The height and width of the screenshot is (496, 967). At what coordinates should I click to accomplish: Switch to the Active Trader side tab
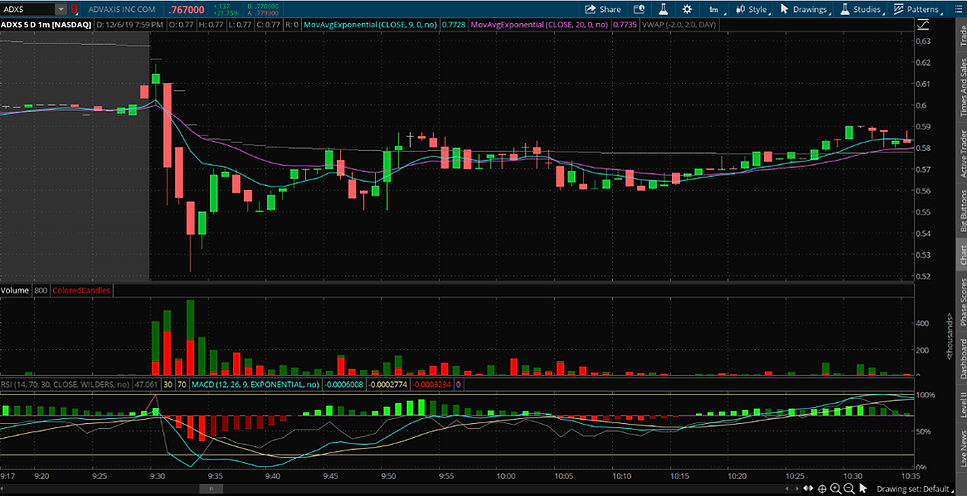pyautogui.click(x=961, y=153)
